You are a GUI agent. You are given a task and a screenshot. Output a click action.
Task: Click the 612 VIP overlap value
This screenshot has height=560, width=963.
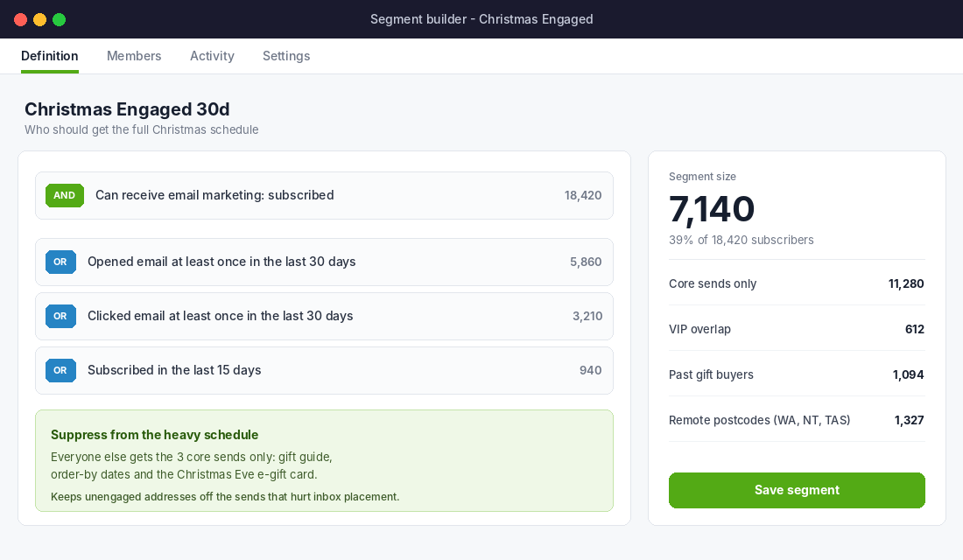[x=915, y=329]
